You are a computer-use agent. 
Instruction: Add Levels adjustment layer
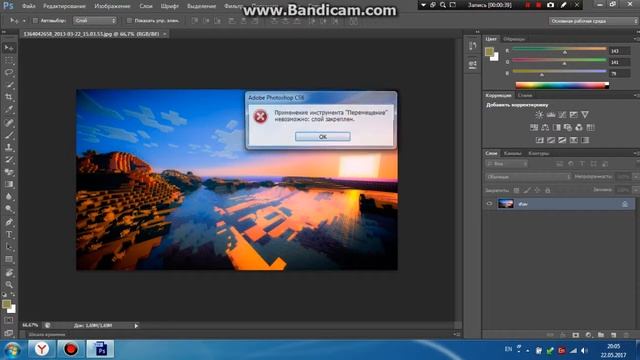[551, 115]
